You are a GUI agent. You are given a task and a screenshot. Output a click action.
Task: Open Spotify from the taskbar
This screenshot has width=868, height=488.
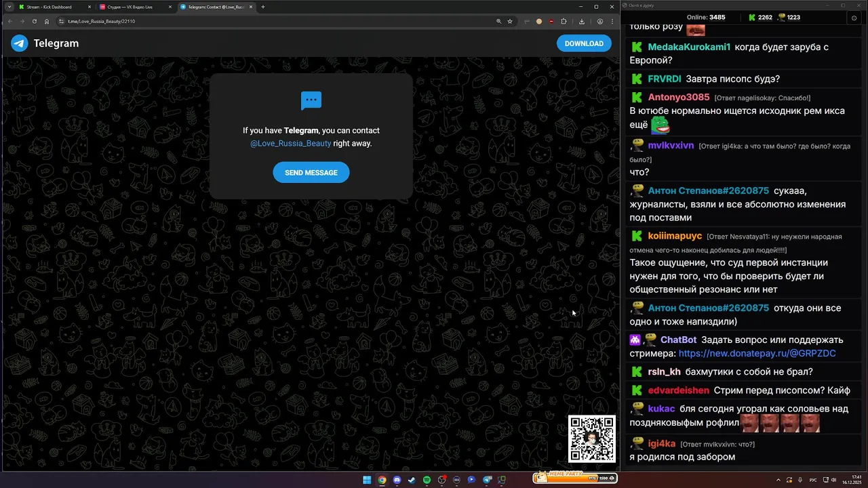click(427, 480)
